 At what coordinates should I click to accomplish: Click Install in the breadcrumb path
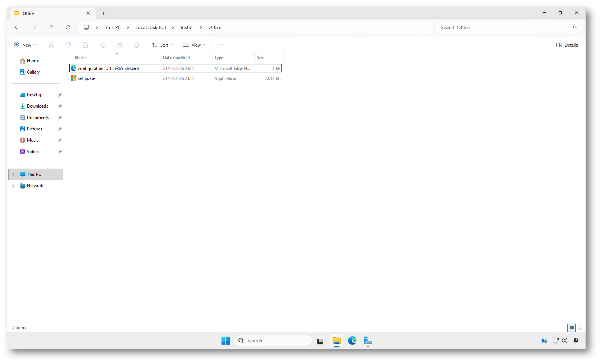pyautogui.click(x=187, y=27)
